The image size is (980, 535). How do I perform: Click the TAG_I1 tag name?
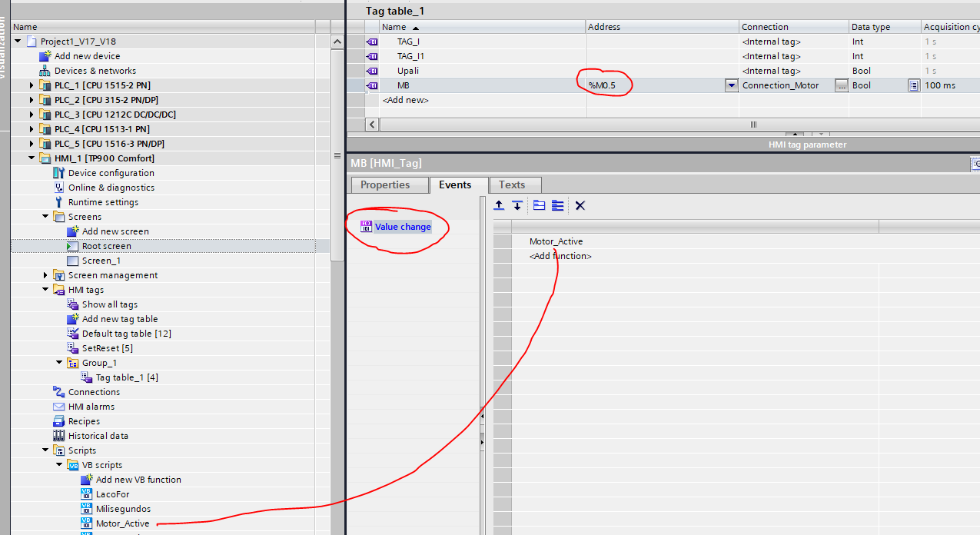(x=410, y=56)
